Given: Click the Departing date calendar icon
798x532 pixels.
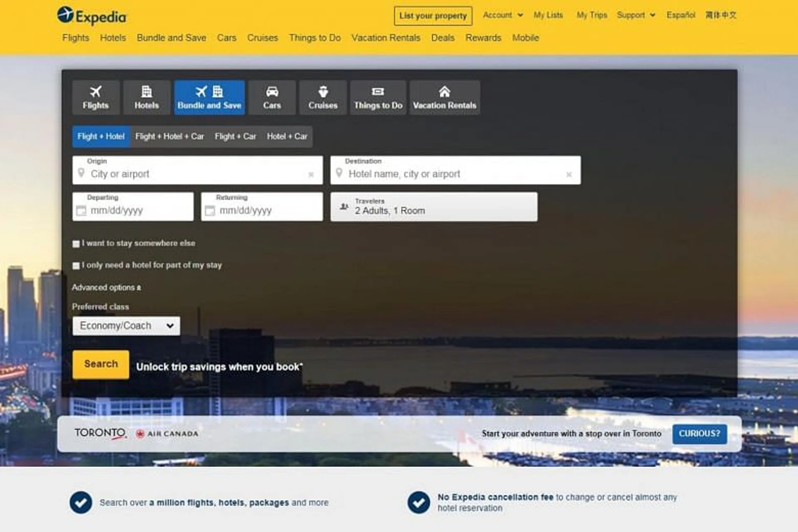Looking at the screenshot, I should tap(82, 211).
